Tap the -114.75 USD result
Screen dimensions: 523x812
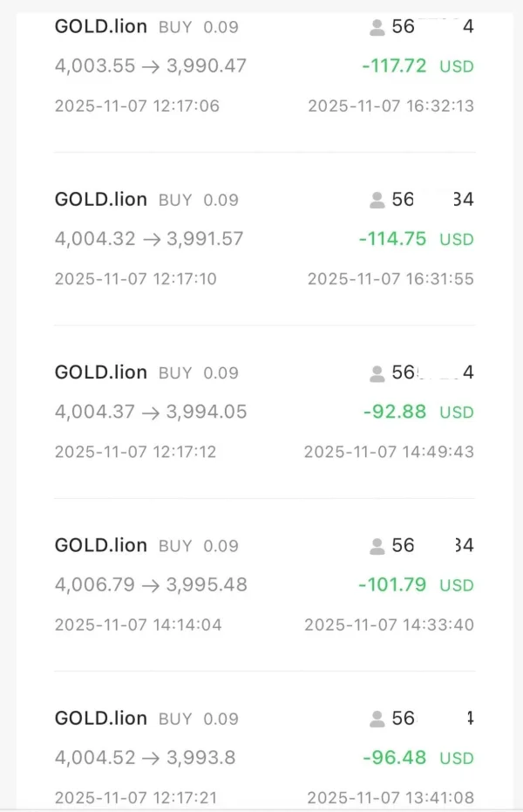pyautogui.click(x=393, y=239)
